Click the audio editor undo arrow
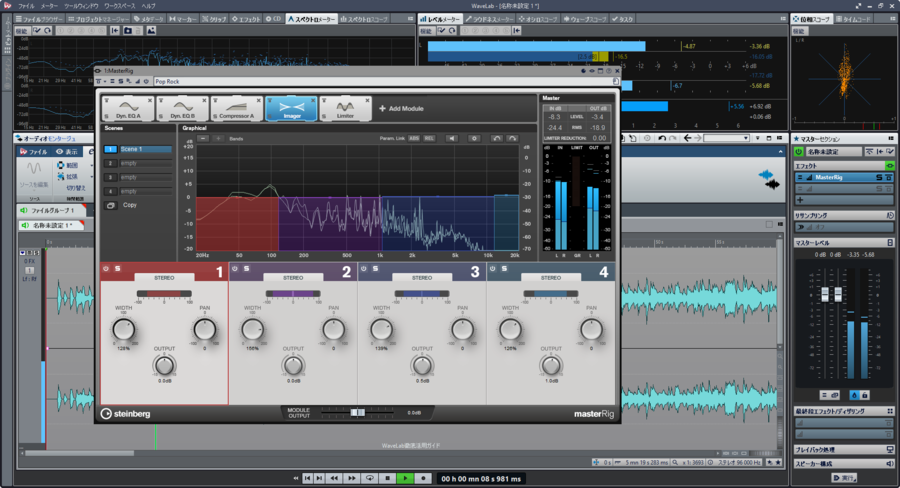Viewport: 900px width, 488px height. point(662,138)
